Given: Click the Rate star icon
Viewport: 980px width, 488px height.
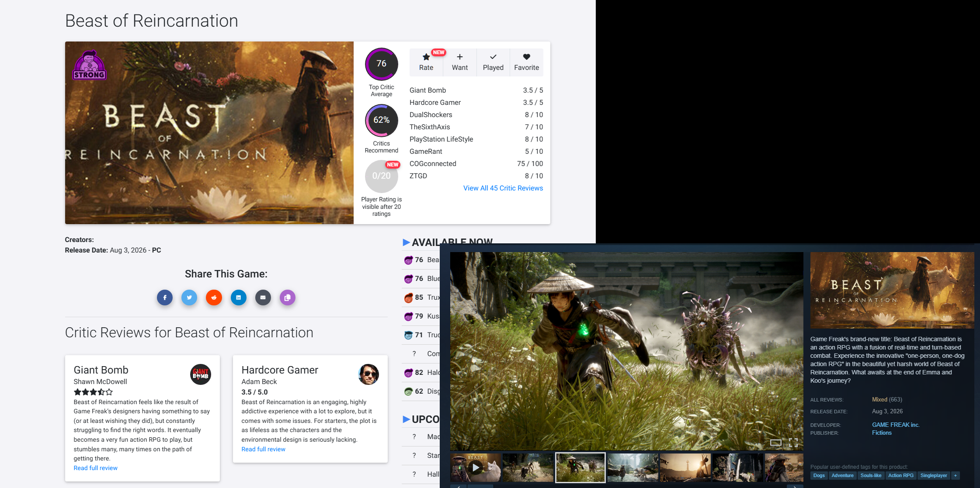Looking at the screenshot, I should (x=426, y=57).
